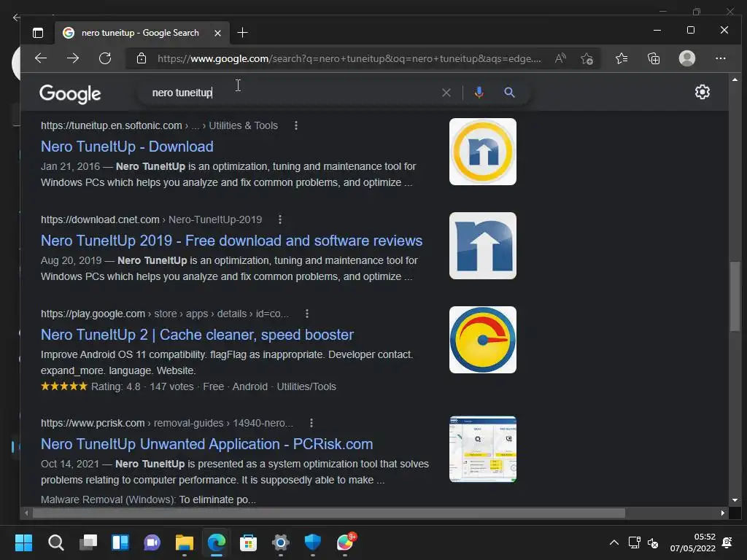Open Google quick settings gear

pos(703,92)
